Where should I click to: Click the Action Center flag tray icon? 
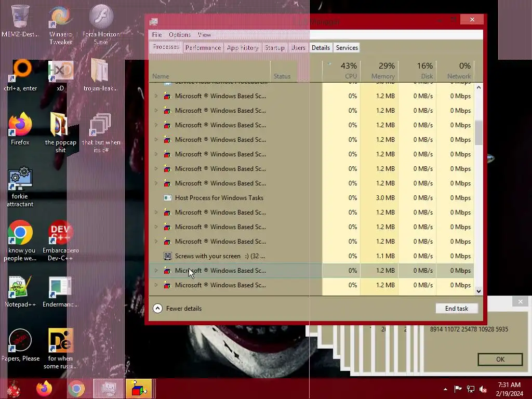click(458, 389)
